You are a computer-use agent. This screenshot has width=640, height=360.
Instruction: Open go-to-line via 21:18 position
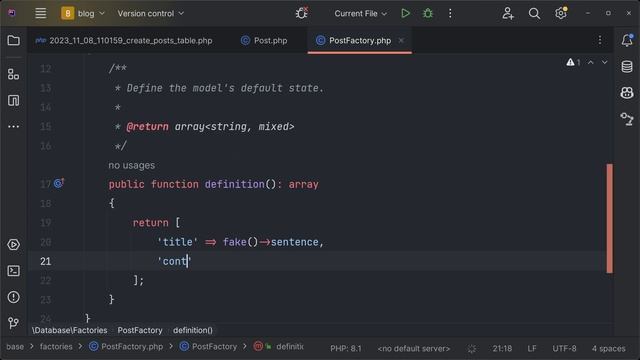502,349
